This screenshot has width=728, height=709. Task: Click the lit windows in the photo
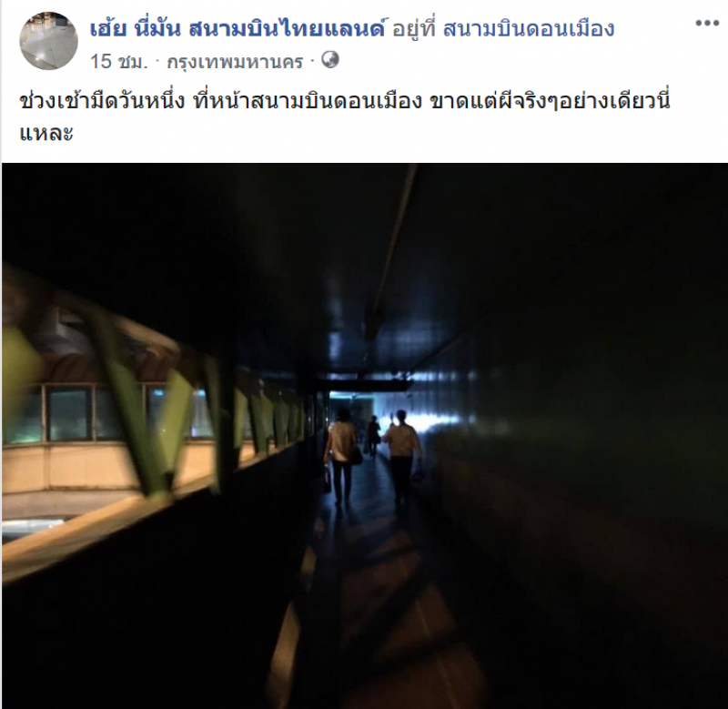click(106, 413)
